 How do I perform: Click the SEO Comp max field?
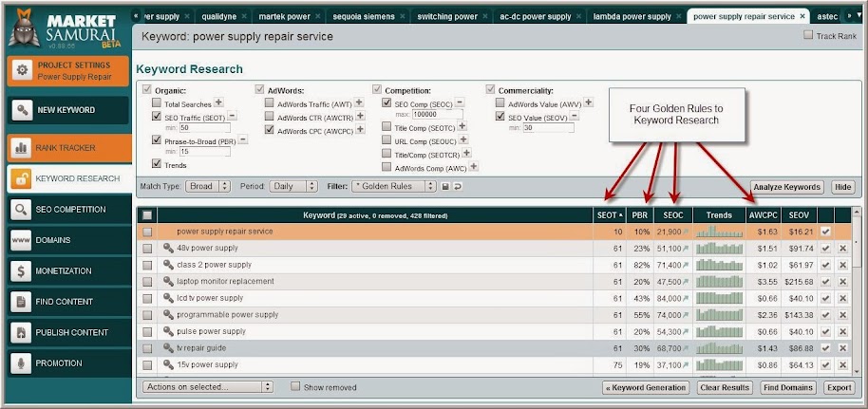(x=437, y=115)
